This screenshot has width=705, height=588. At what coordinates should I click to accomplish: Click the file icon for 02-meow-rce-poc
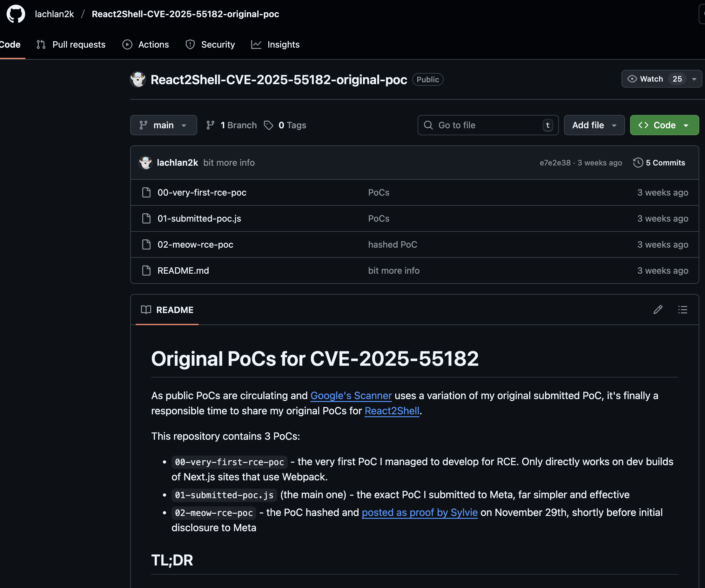pos(146,245)
